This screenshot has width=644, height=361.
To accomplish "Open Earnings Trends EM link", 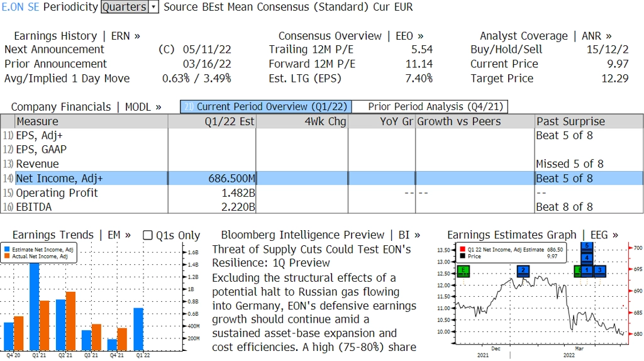I will pyautogui.click(x=72, y=235).
